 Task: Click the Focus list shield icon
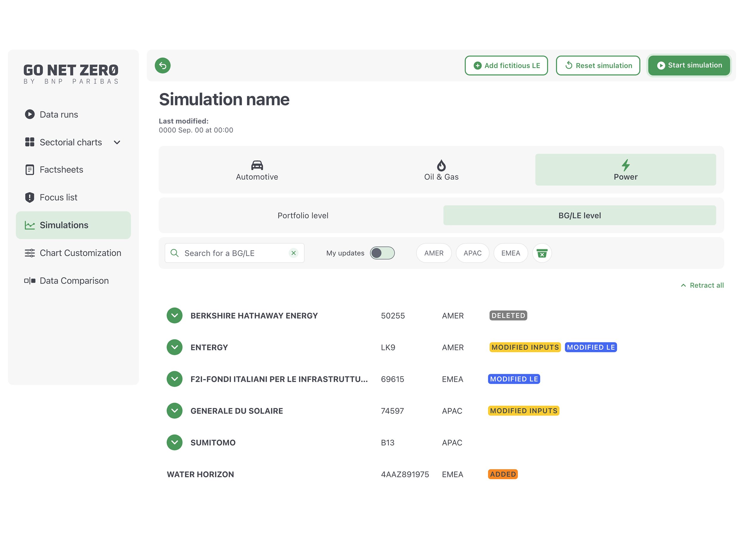(29, 198)
